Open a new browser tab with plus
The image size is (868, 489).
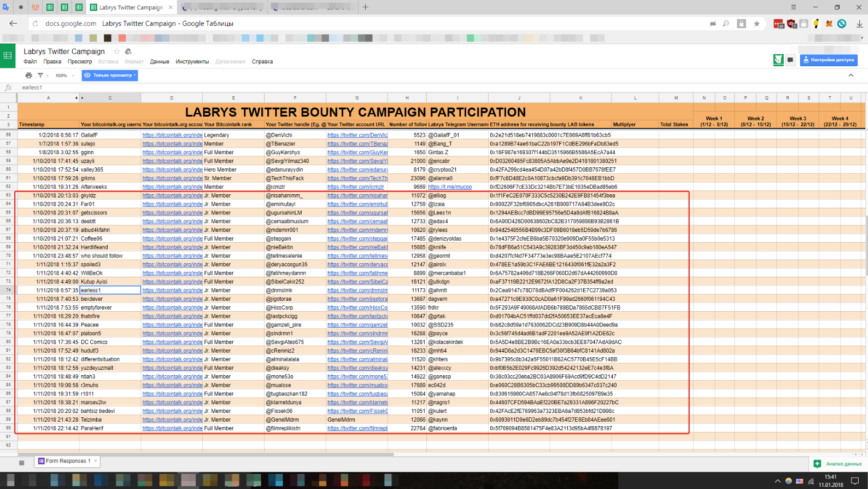pyautogui.click(x=366, y=7)
